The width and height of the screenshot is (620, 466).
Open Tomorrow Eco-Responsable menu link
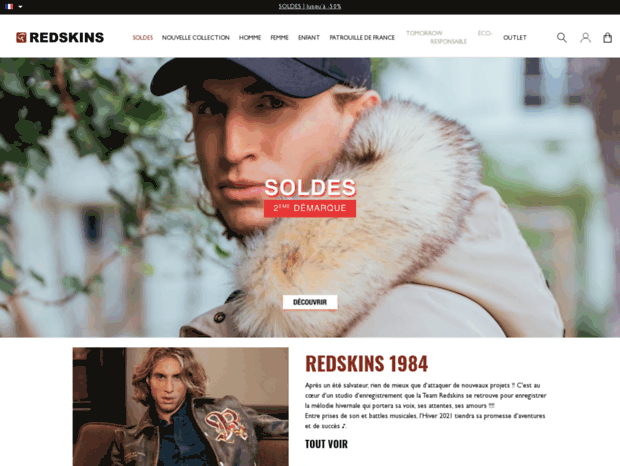449,37
